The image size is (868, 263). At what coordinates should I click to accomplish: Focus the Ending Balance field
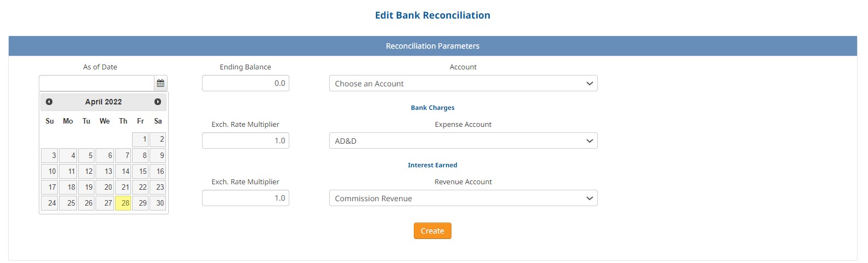coord(246,83)
